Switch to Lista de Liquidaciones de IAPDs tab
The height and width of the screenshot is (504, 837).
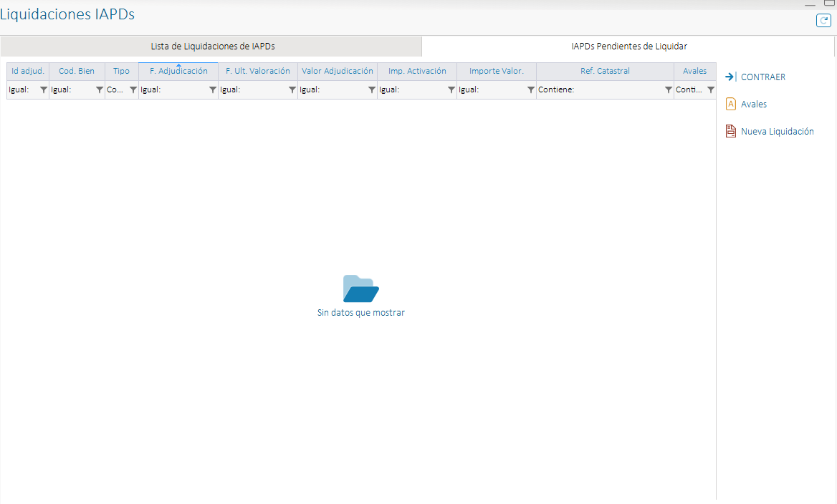click(212, 46)
